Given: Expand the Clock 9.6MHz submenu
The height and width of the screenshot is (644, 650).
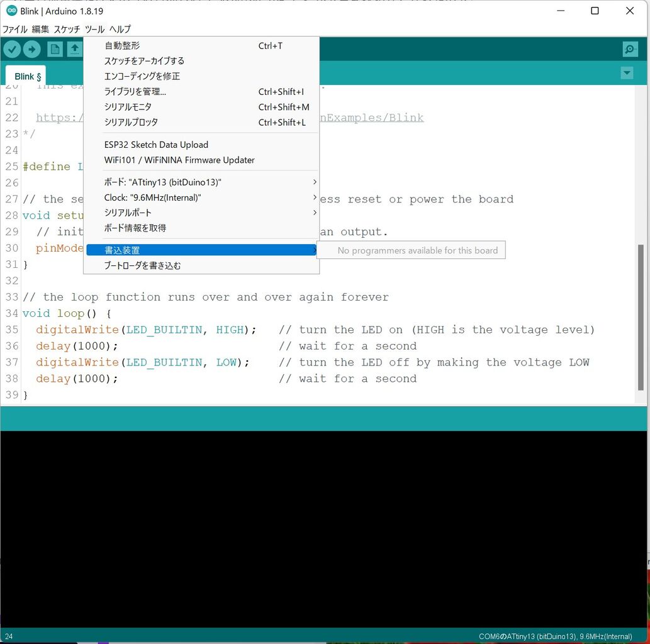Looking at the screenshot, I should pos(202,197).
